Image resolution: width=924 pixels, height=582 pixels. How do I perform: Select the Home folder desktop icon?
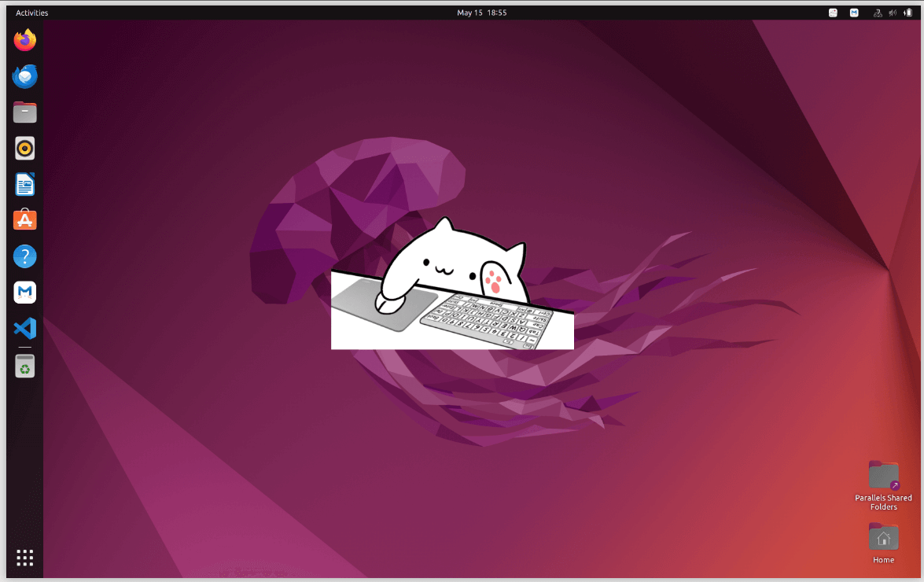click(883, 543)
